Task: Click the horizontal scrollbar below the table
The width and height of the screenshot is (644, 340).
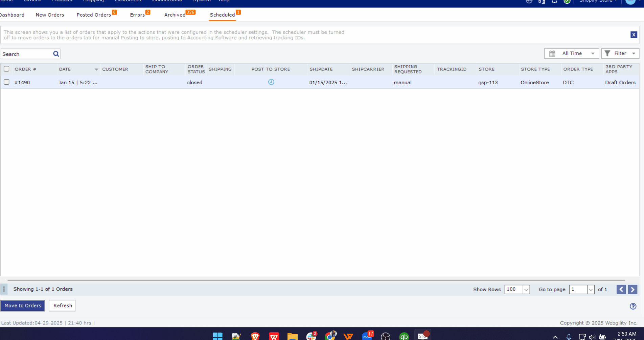Action: (x=316, y=280)
